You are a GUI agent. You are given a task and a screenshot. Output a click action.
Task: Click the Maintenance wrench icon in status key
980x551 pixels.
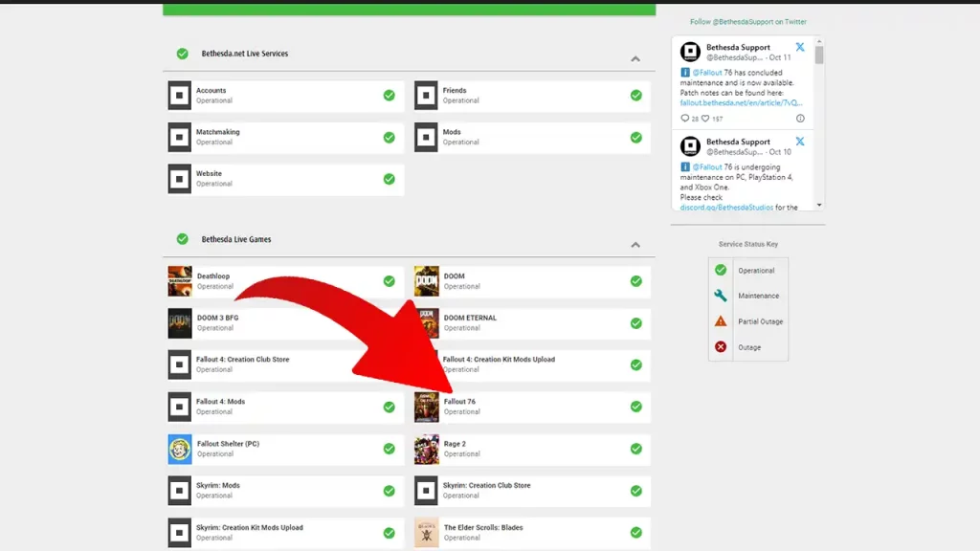tap(721, 296)
